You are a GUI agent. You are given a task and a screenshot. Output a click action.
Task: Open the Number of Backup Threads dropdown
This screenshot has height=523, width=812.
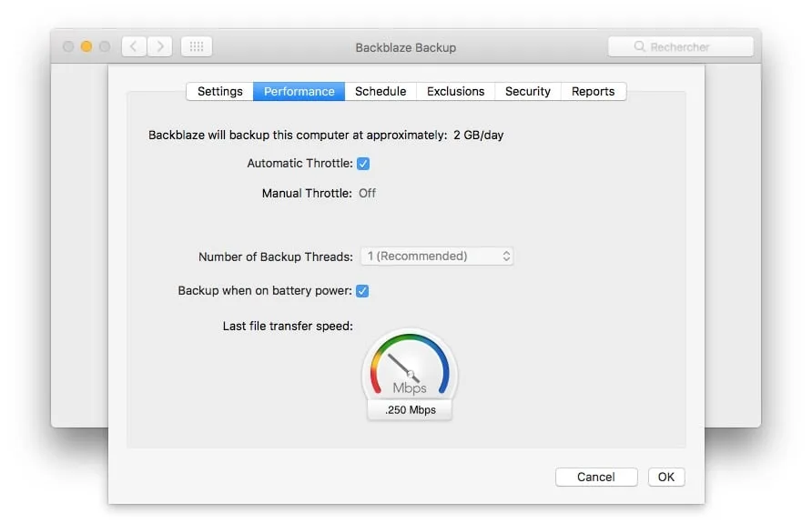click(x=437, y=256)
